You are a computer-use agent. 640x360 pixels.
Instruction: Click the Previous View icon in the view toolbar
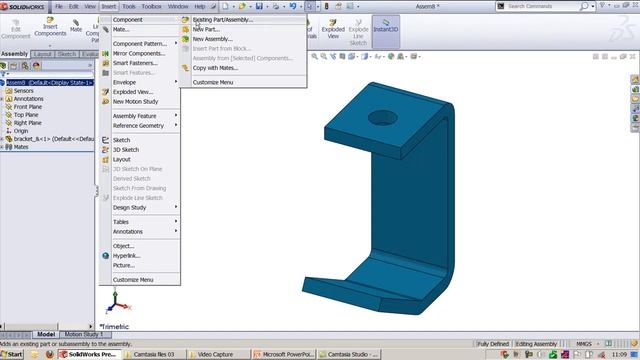click(333, 56)
